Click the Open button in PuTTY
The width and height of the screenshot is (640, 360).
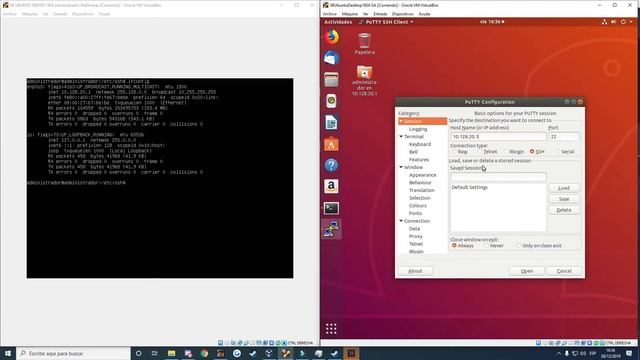(527, 271)
